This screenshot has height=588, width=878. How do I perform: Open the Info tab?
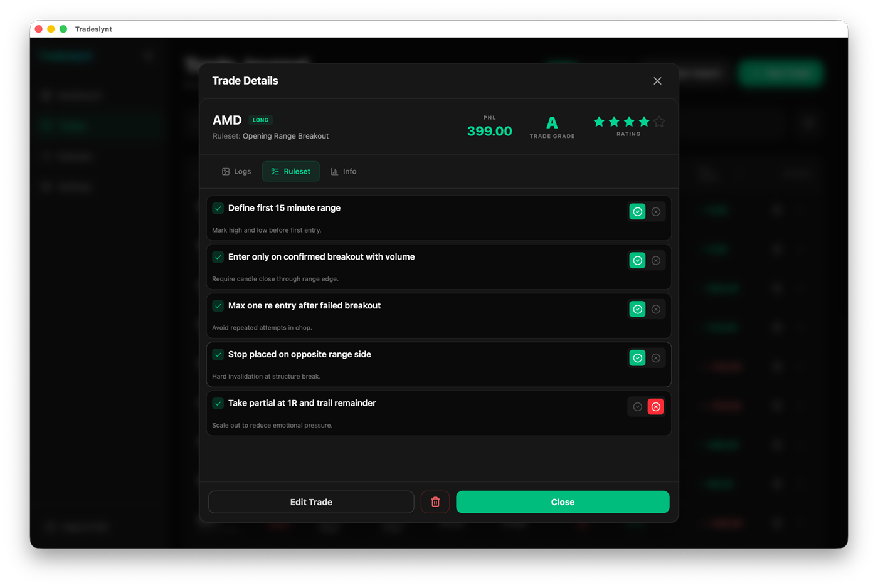point(344,171)
